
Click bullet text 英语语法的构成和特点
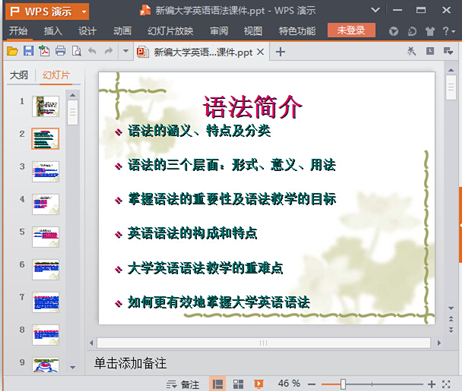coord(192,233)
